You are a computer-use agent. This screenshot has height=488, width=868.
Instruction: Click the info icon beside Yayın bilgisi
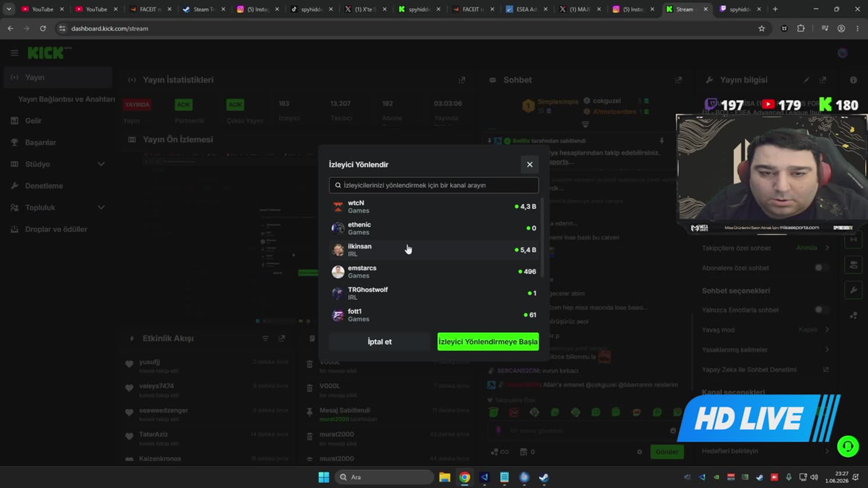pyautogui.click(x=853, y=80)
